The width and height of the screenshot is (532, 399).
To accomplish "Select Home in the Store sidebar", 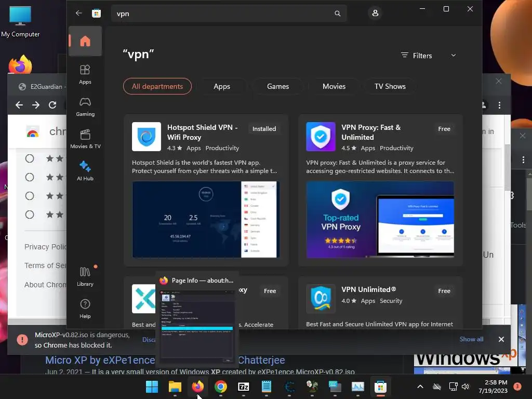I will pyautogui.click(x=85, y=41).
